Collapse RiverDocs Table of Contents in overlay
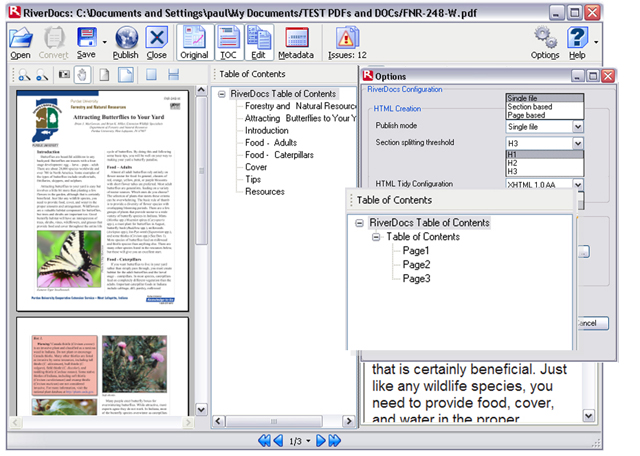 pyautogui.click(x=359, y=223)
